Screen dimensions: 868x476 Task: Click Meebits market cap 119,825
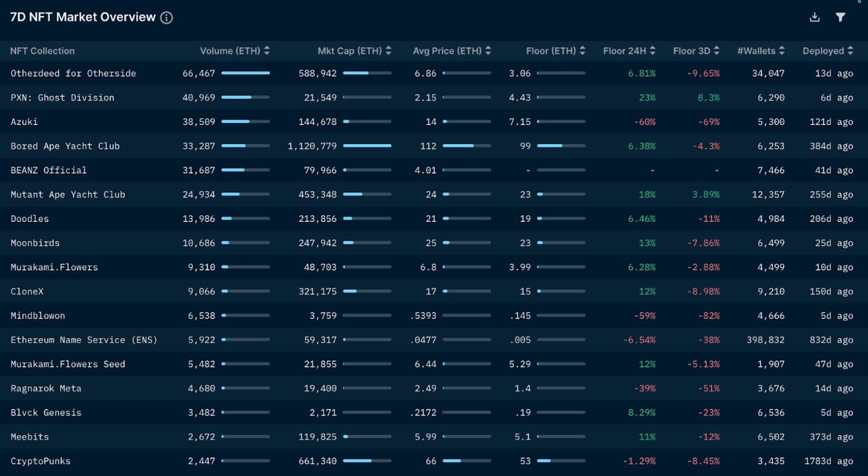[x=318, y=436]
